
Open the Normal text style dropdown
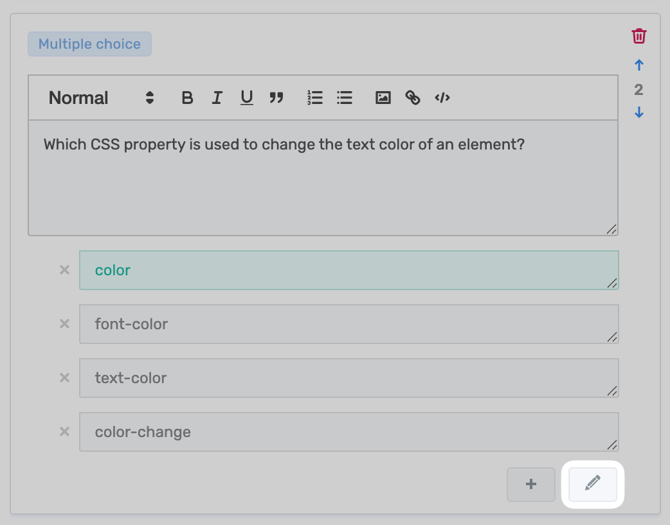101,98
